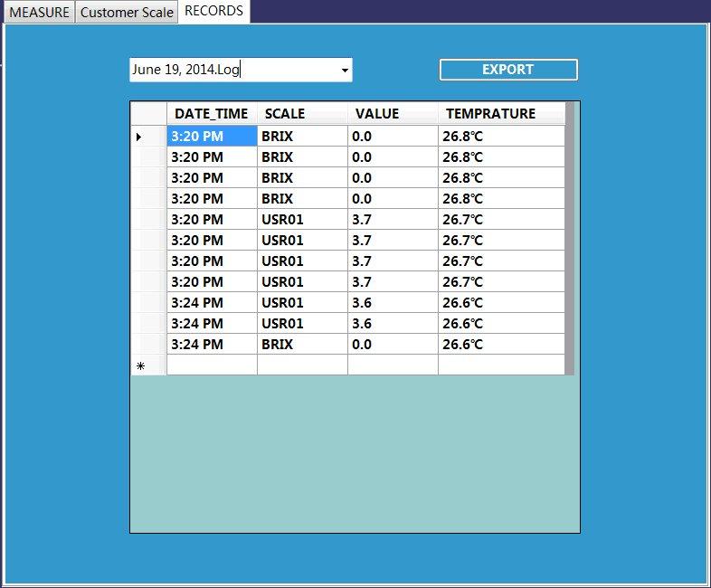The image size is (711, 588).
Task: Click the TEMPRATURE column header
Action: coord(500,114)
